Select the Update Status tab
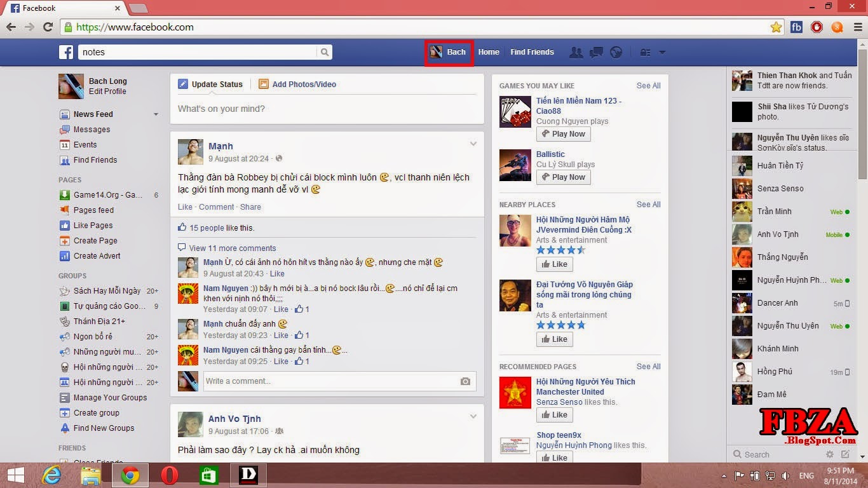The image size is (868, 488). point(210,84)
